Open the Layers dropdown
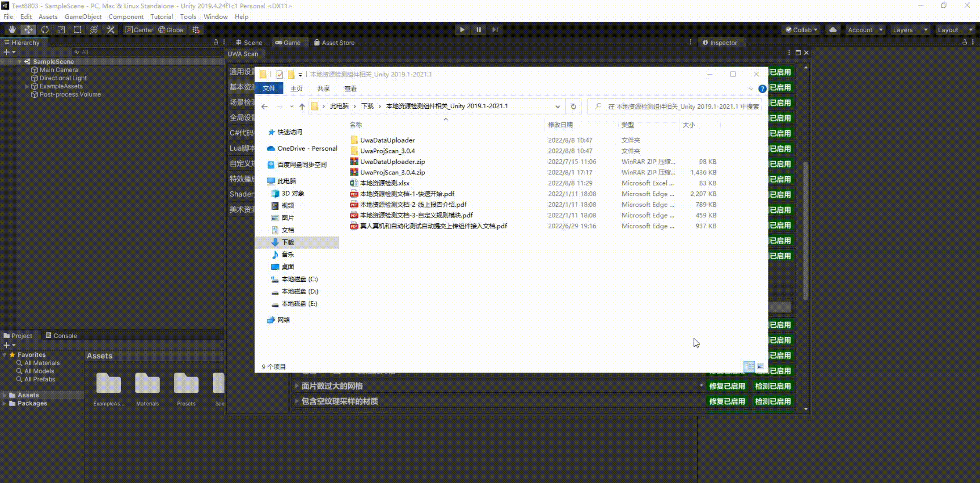This screenshot has height=483, width=980. click(910, 30)
